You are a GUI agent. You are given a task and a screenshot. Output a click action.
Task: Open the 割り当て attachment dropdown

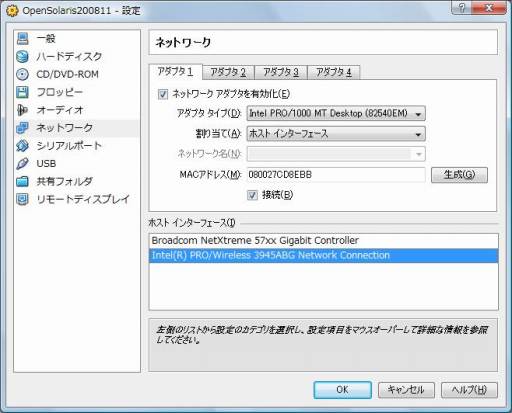click(x=336, y=134)
